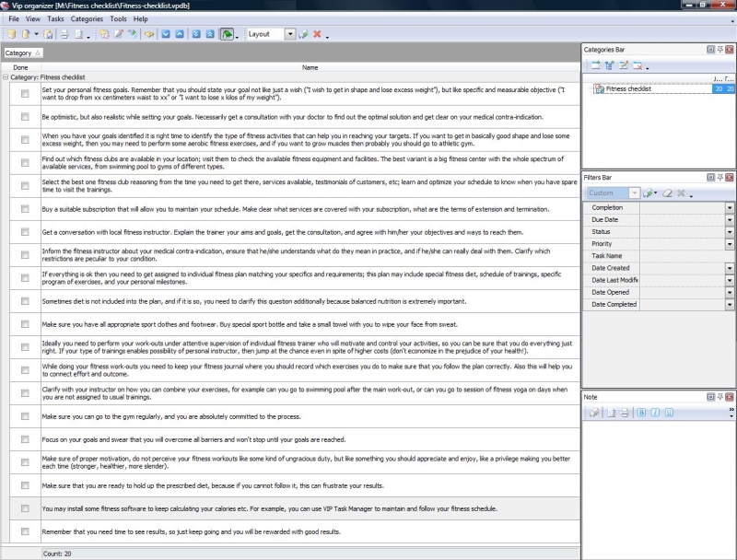Screen dimensions: 737x560
Task: Pin the Categories Bar panel
Action: (719, 48)
